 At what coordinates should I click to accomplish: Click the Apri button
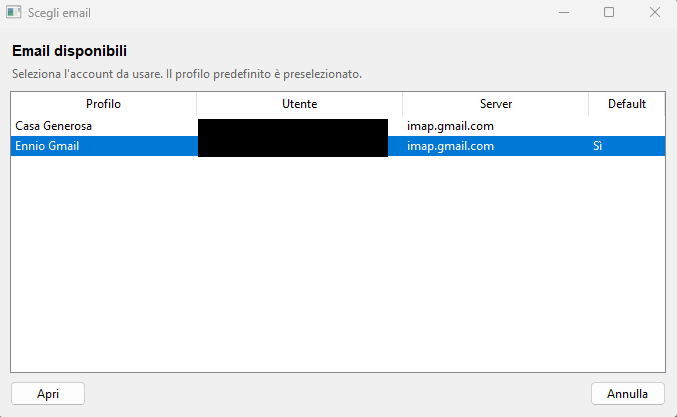[48, 393]
